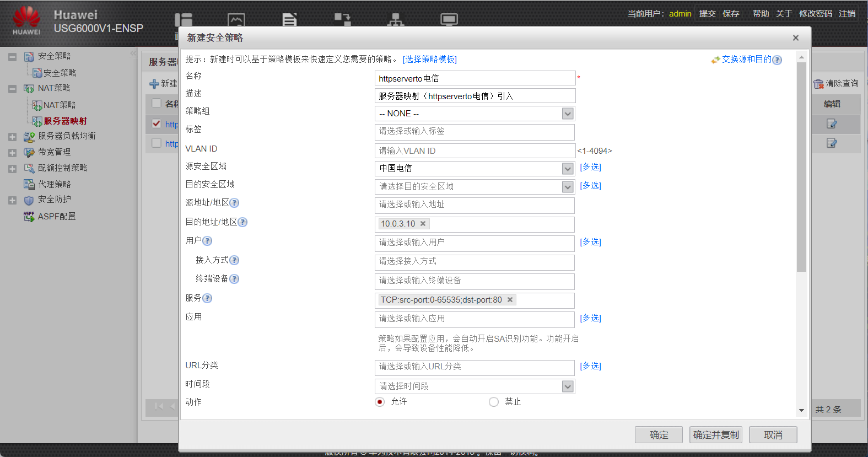Select 服务器映射 in sidebar tree
Viewport: 868px width, 457px height.
pos(65,121)
